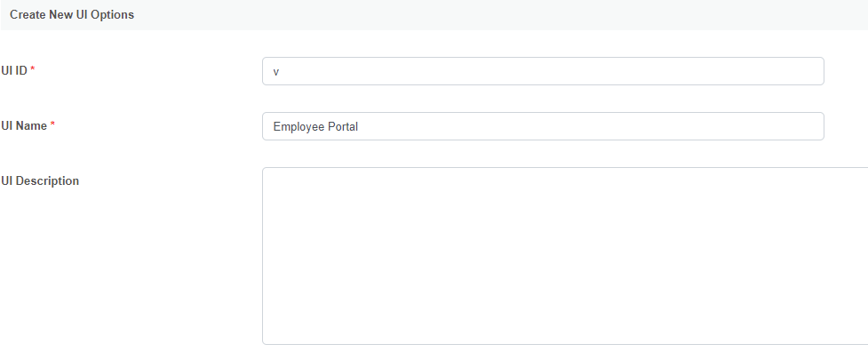Viewport: 868px width, 360px height.
Task: Click the word "Create" in the header
Action: (28, 15)
